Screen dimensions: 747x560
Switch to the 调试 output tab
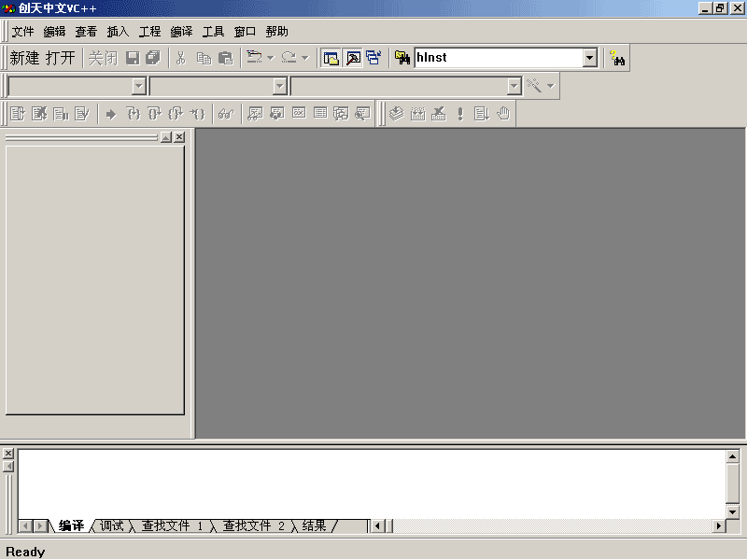tap(111, 525)
